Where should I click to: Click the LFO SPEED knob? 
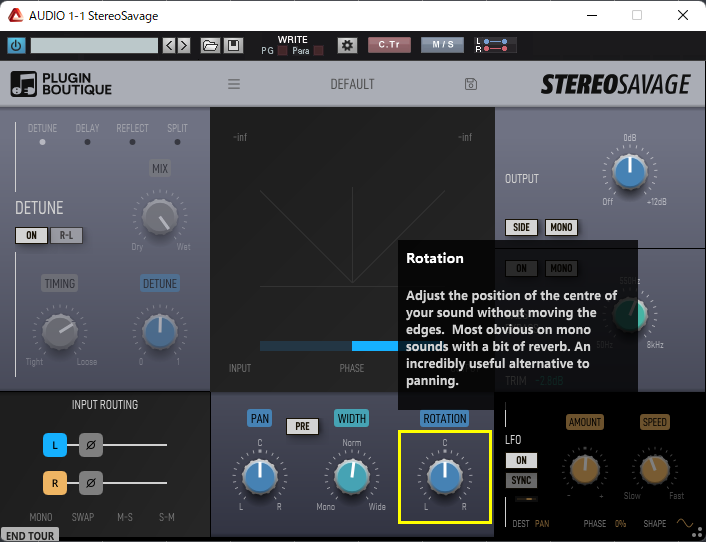point(654,469)
